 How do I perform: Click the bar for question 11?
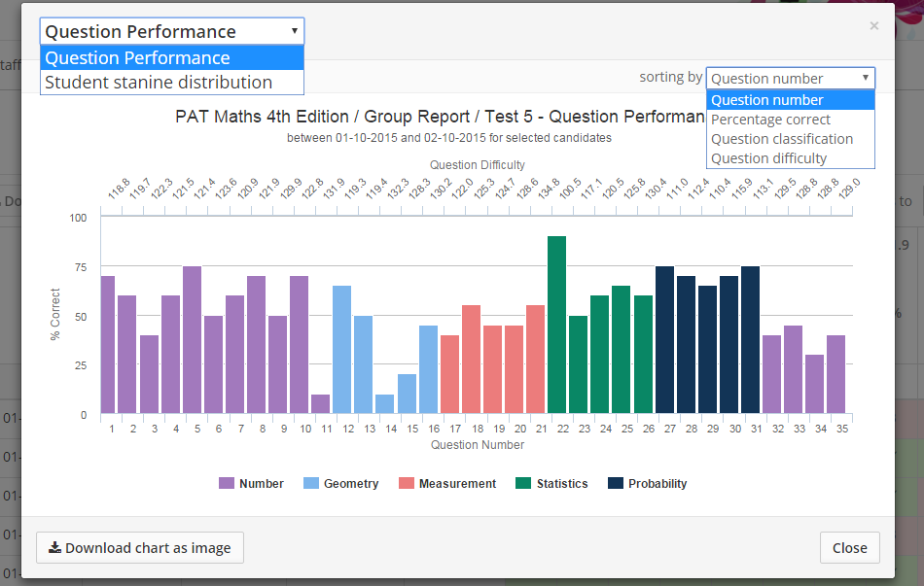pos(320,403)
